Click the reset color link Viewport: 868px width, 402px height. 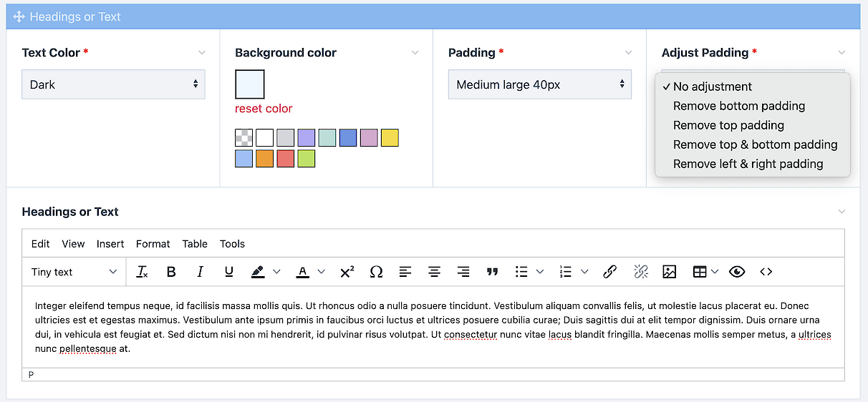click(264, 109)
